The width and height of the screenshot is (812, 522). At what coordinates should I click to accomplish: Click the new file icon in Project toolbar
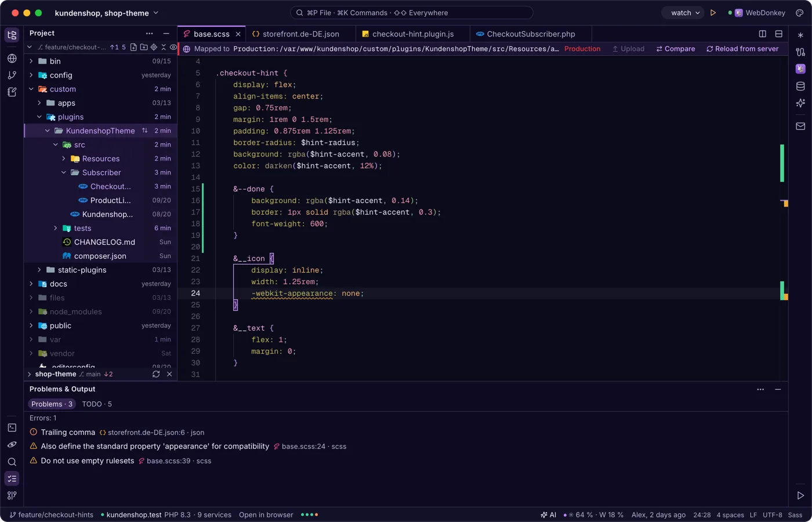pos(134,47)
